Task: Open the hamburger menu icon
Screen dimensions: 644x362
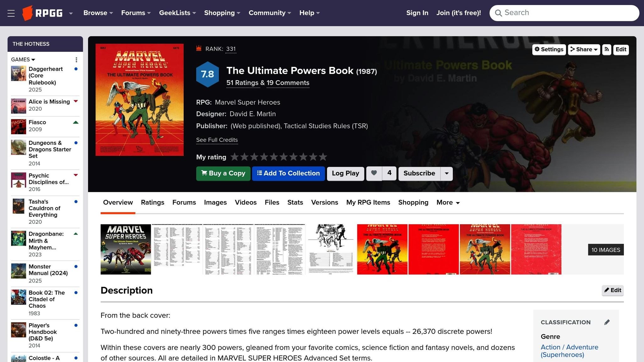Action: point(11,13)
